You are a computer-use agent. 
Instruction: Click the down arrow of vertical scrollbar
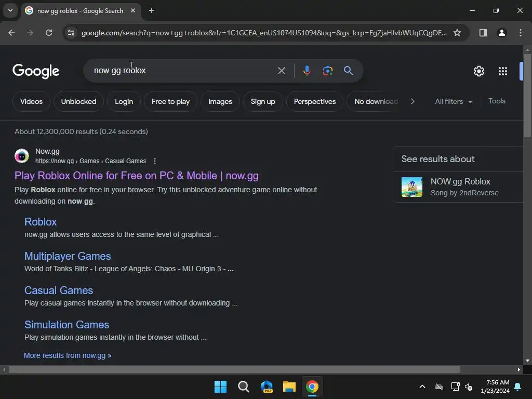point(527,361)
